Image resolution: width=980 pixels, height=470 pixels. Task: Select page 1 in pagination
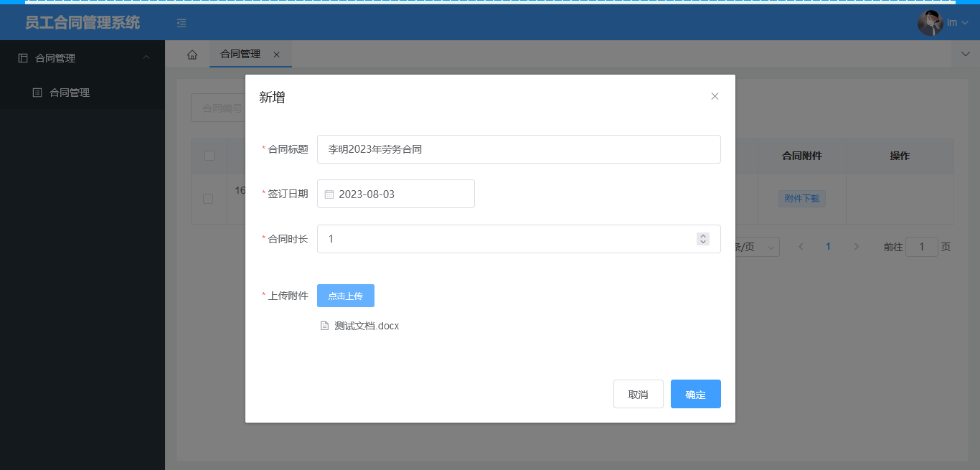coord(828,246)
